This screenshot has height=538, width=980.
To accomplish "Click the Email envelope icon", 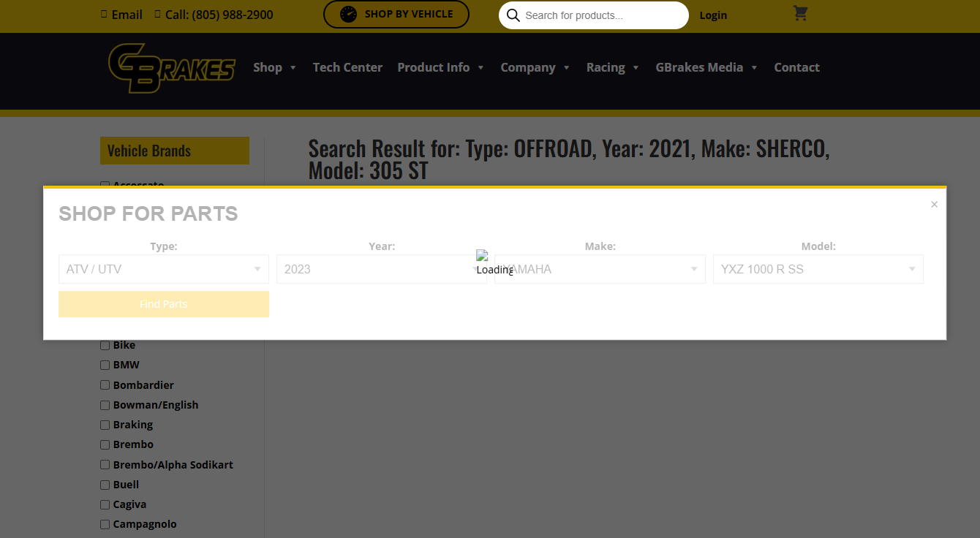I will pyautogui.click(x=104, y=15).
